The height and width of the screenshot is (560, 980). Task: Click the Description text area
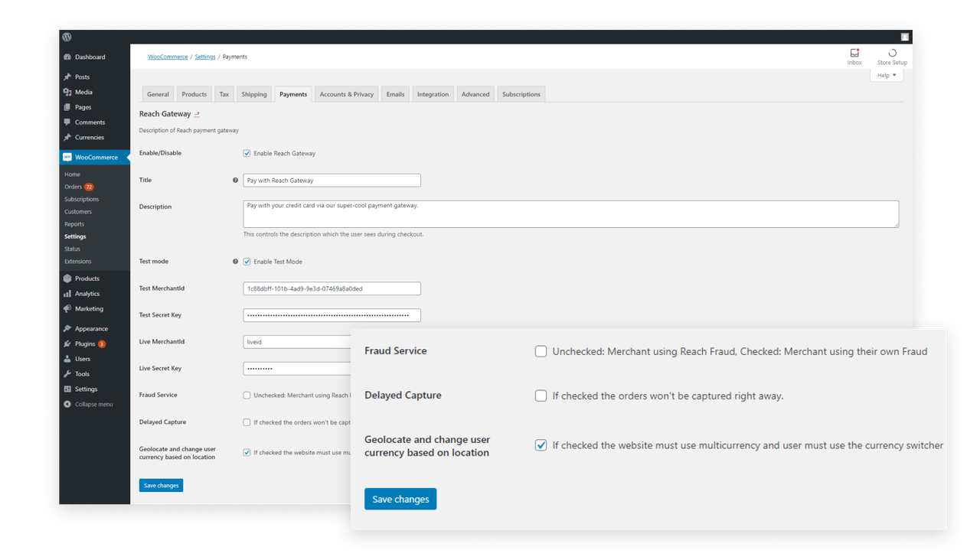571,214
